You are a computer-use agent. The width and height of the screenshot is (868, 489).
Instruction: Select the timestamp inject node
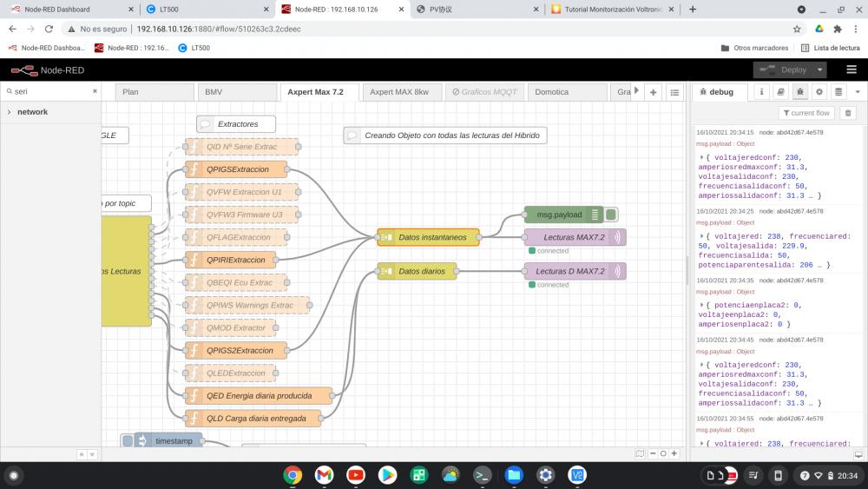[x=168, y=441]
